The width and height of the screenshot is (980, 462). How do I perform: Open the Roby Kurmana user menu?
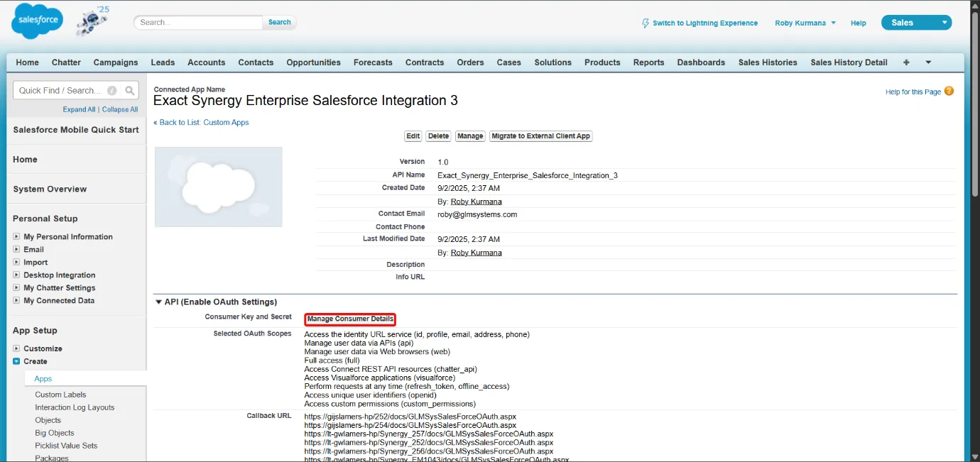[x=805, y=23]
